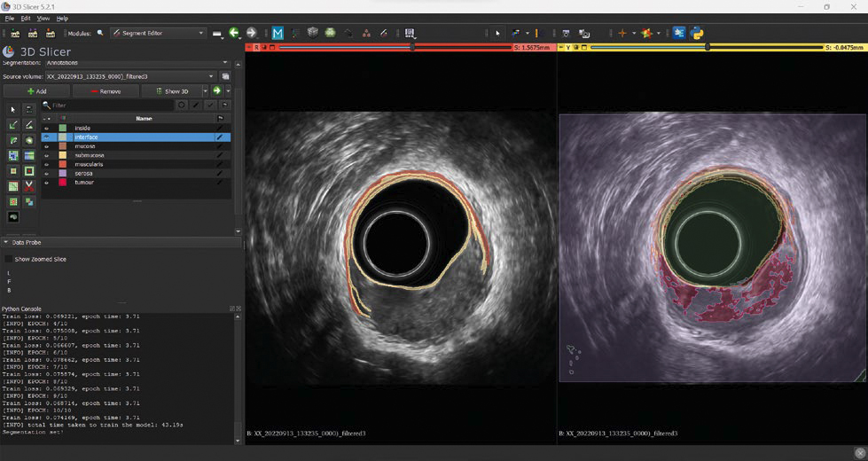Open the layout selection dropdown

pos(411,33)
